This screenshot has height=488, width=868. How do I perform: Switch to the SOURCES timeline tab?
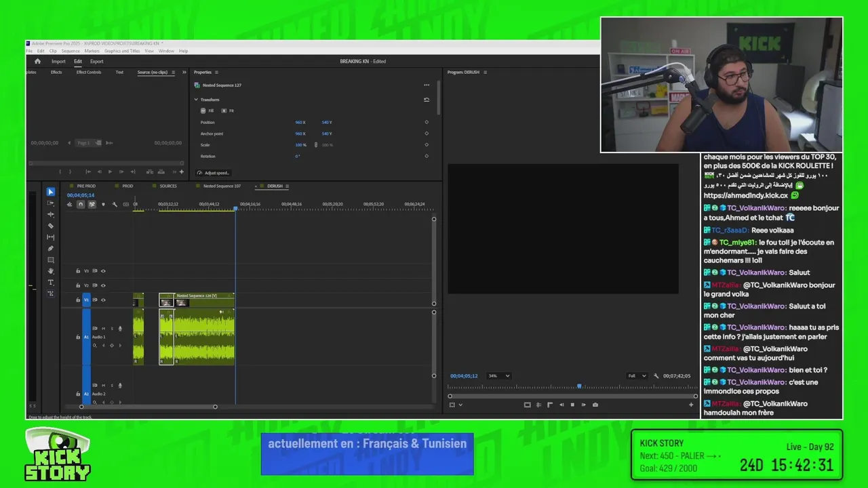pyautogui.click(x=168, y=186)
